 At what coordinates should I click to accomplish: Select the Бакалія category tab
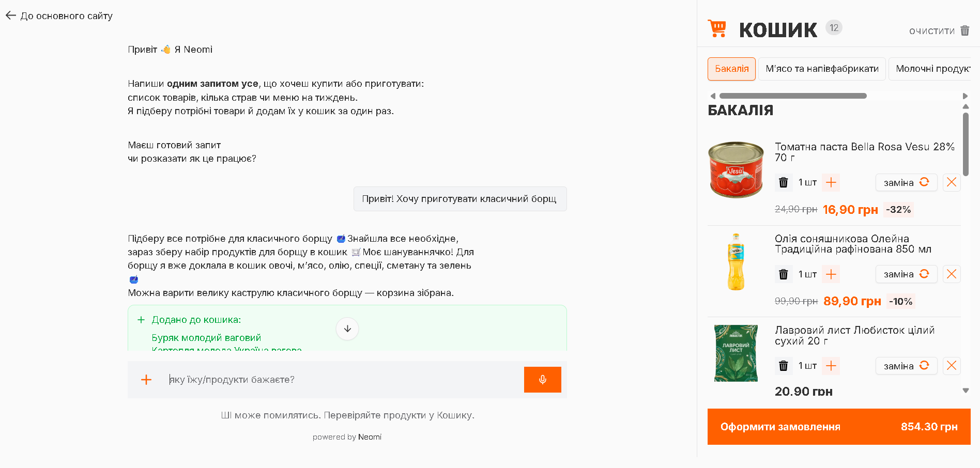pyautogui.click(x=731, y=69)
